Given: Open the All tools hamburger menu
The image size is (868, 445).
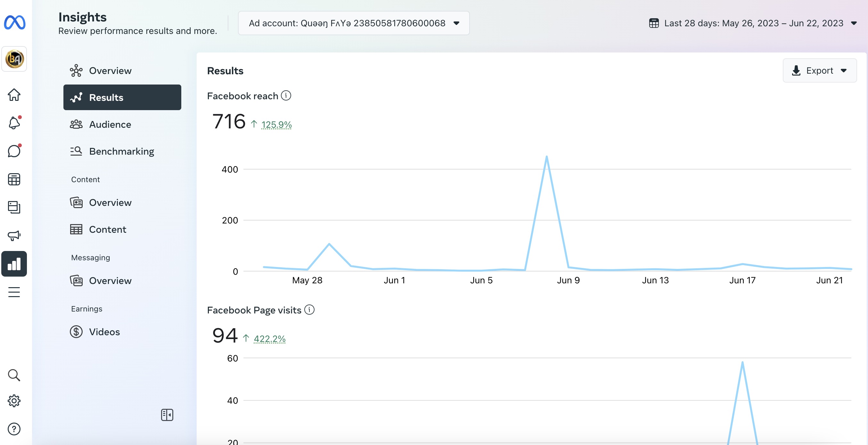Looking at the screenshot, I should [x=14, y=292].
